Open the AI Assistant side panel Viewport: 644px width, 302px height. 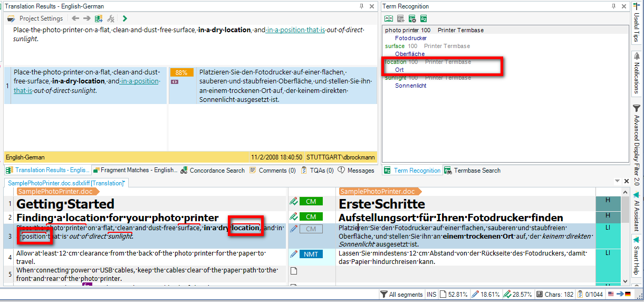637,212
